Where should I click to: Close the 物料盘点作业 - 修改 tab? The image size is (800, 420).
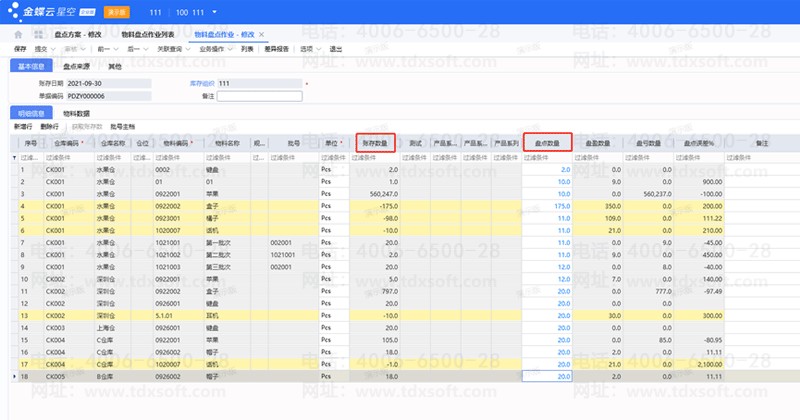(x=261, y=34)
